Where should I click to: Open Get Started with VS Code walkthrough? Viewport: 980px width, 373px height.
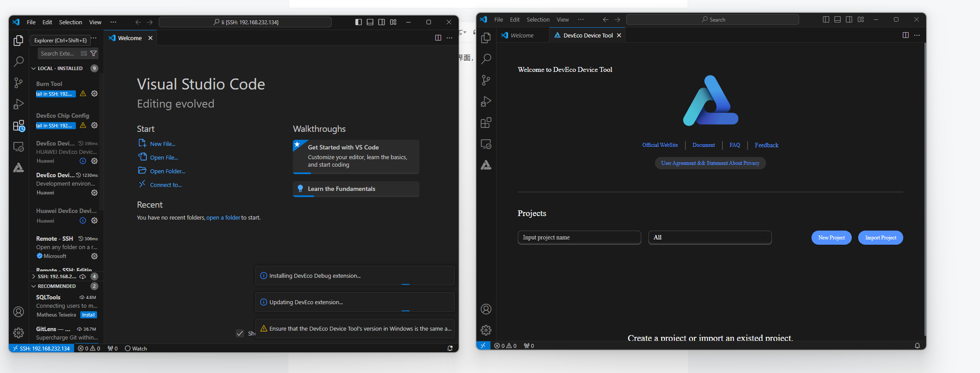(x=356, y=157)
